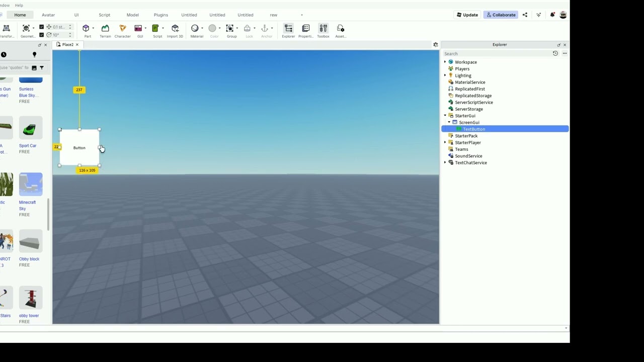This screenshot has width=644, height=362.
Task: Open Explorer history filter icon
Action: [x=555, y=53]
